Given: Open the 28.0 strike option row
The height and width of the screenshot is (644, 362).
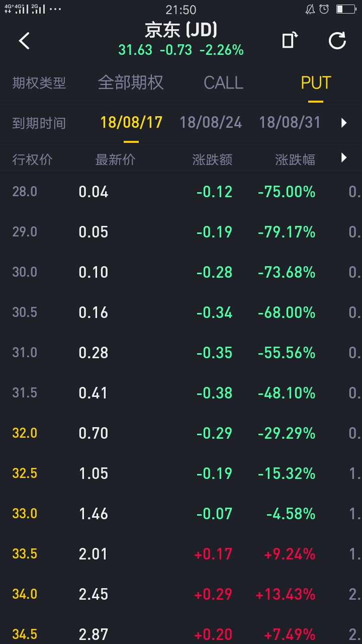Looking at the screenshot, I should [x=181, y=192].
